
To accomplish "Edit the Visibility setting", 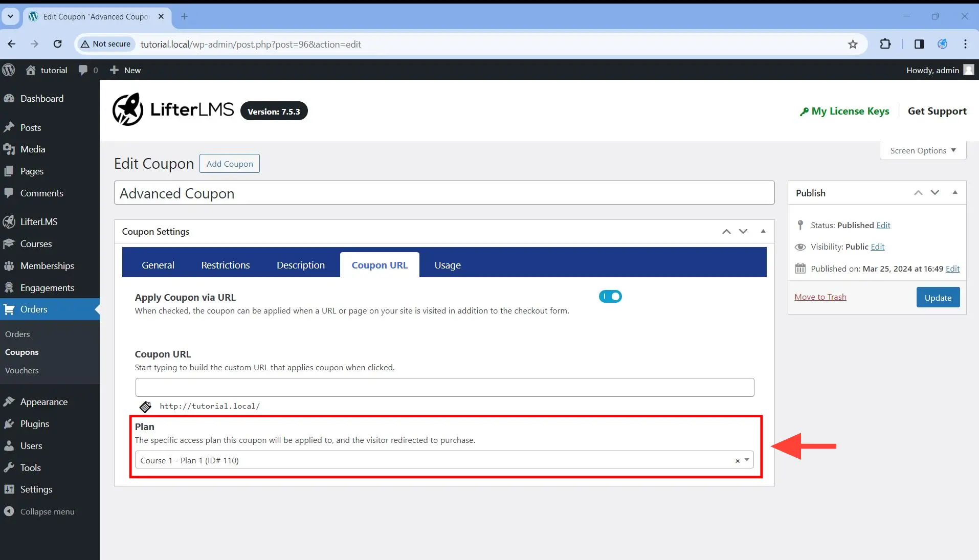I will point(877,247).
